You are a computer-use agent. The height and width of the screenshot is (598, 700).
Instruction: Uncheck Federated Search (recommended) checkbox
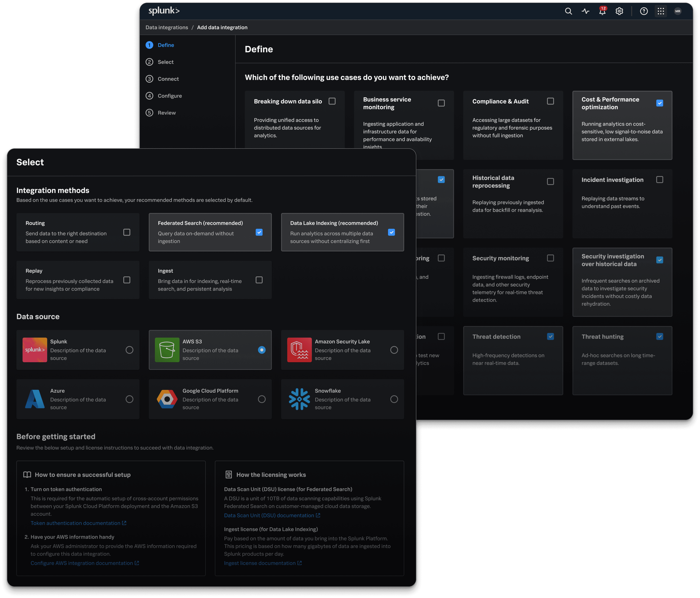click(259, 232)
